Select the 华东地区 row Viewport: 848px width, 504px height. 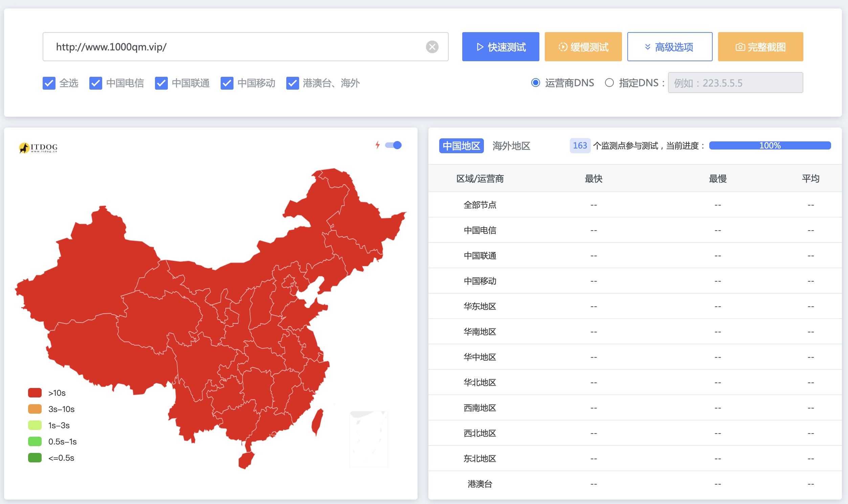click(635, 306)
